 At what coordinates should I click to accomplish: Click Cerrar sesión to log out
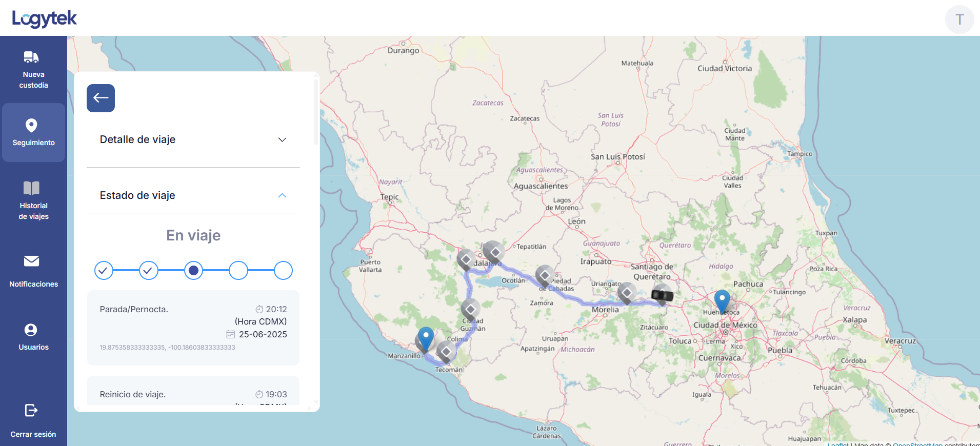point(33,421)
